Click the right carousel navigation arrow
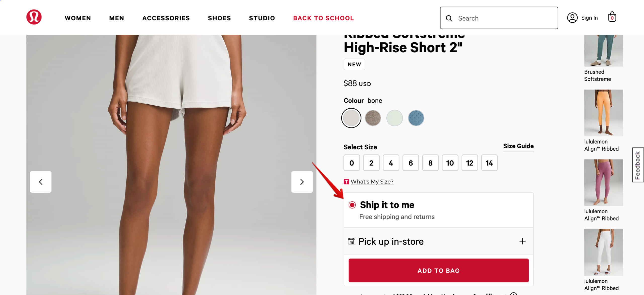 tap(302, 182)
